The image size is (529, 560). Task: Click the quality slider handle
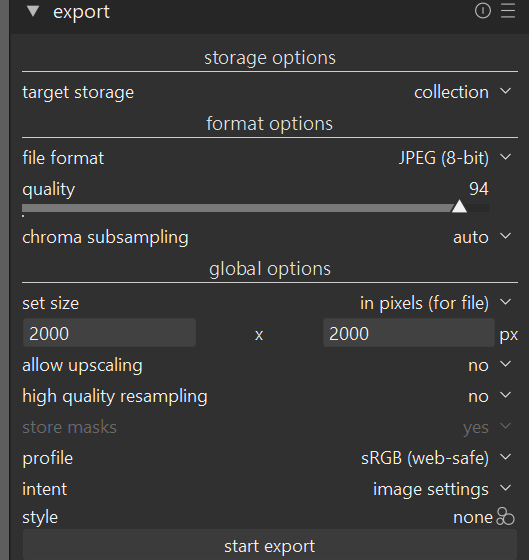(x=459, y=207)
